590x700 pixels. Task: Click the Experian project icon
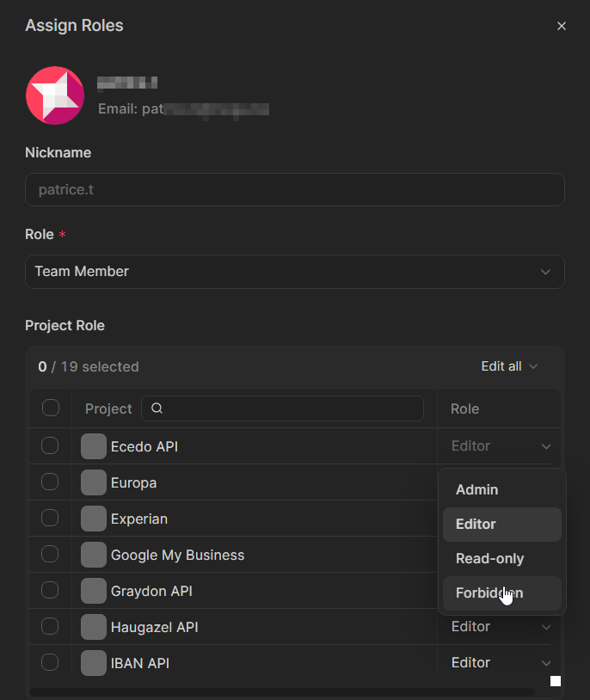(94, 519)
